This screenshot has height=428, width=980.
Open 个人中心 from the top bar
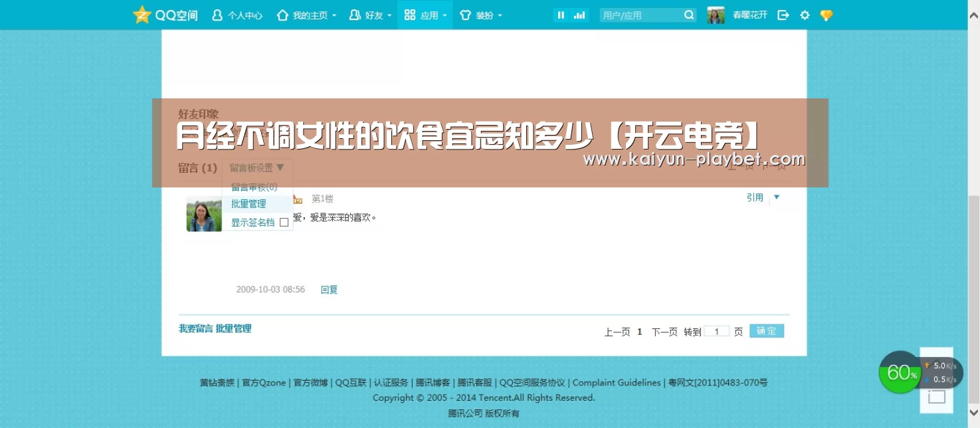point(237,15)
